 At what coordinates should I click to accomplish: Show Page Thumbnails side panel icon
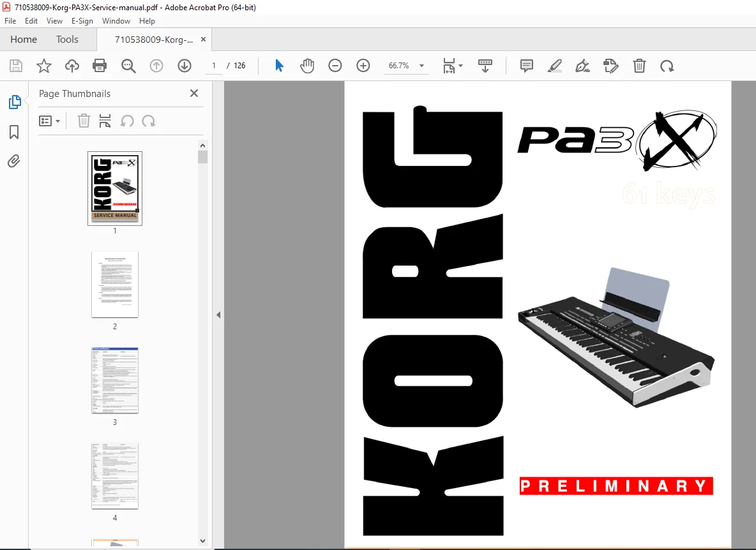coord(15,102)
